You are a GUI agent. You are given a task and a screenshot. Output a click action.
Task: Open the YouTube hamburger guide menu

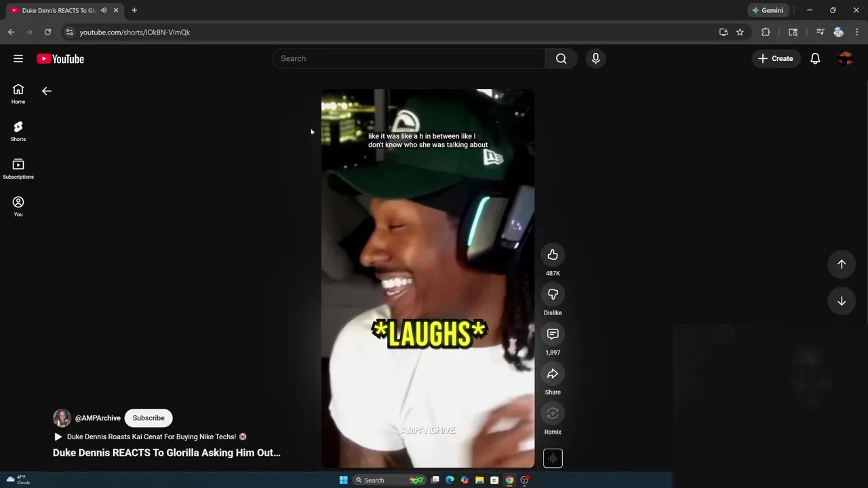(x=18, y=59)
